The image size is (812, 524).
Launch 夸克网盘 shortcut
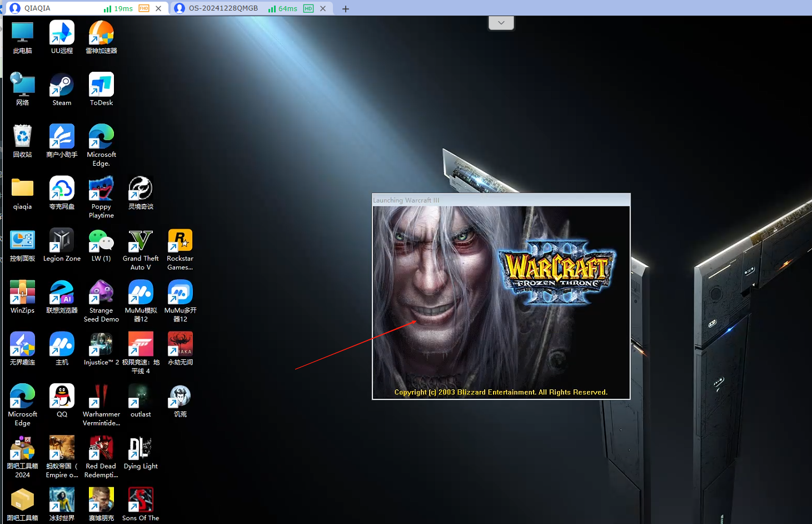click(x=62, y=192)
